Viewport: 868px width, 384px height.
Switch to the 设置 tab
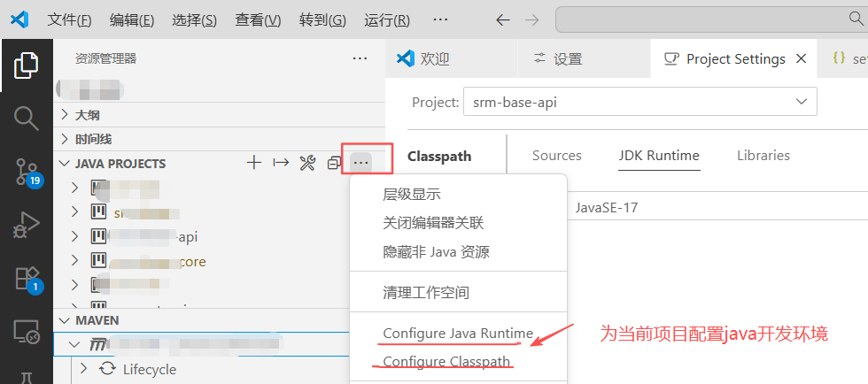pos(584,58)
